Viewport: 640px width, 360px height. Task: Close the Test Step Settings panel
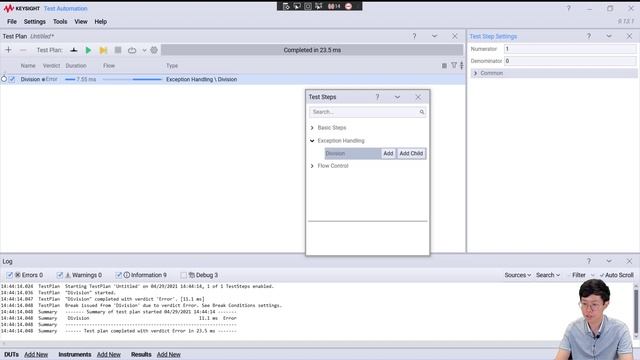[629, 36]
